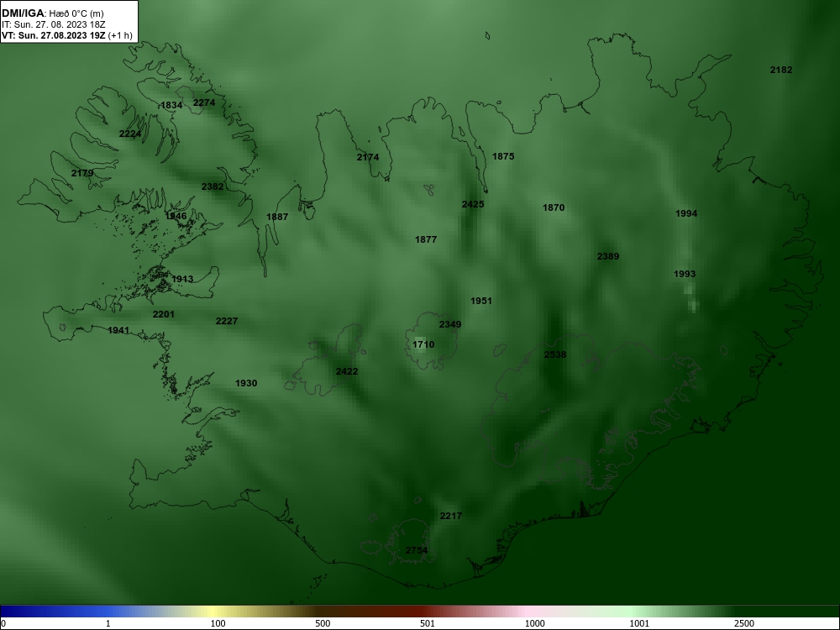Click the 2217 value label
Screen dimensions: 840x630
(451, 516)
